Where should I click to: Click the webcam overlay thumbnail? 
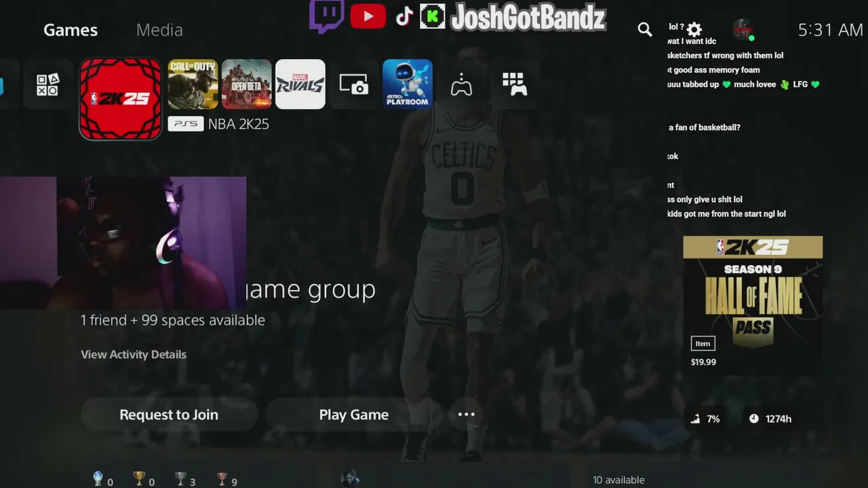click(123, 243)
